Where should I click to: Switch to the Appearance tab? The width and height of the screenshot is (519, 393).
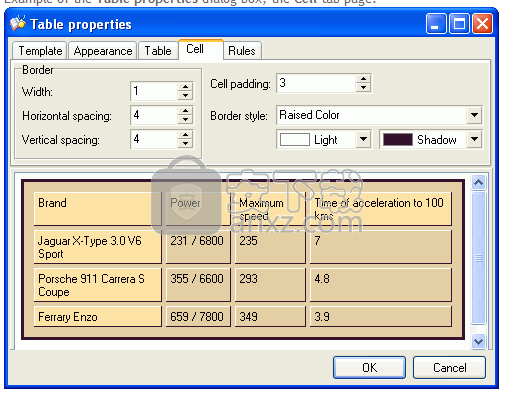tap(103, 51)
